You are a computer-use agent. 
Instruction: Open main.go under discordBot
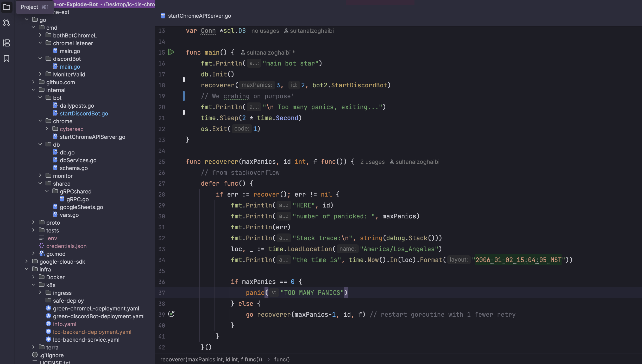point(70,67)
